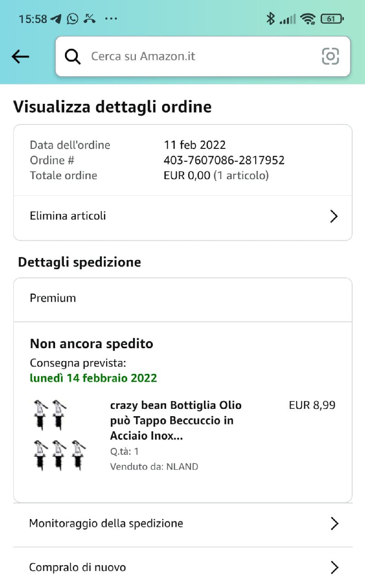The width and height of the screenshot is (365, 588).
Task: Tap the Compralo di nuovo label
Action: (77, 567)
